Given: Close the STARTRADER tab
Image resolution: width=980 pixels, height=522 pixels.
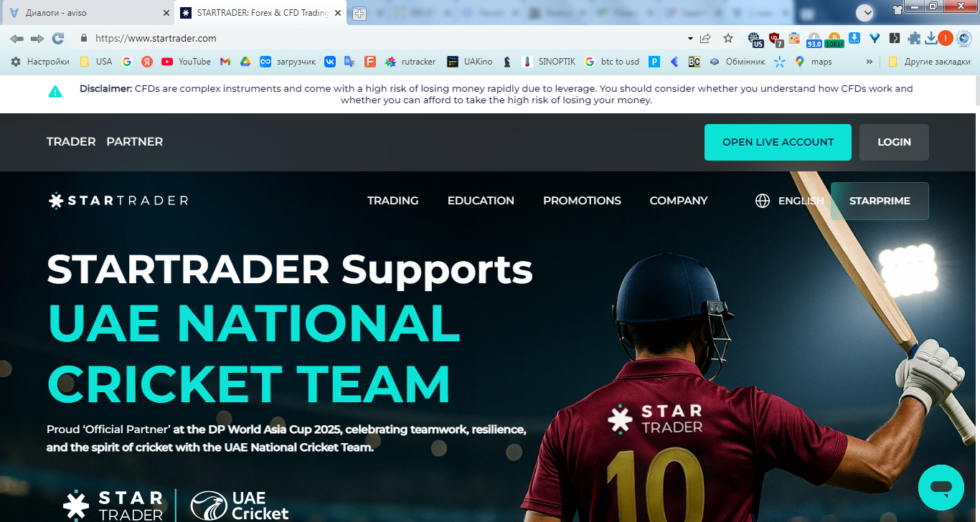Looking at the screenshot, I should (337, 13).
